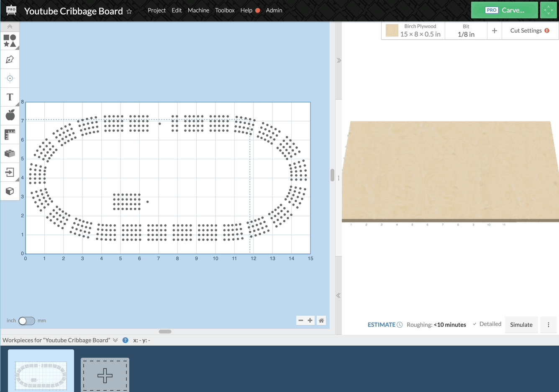
Task: Click the vertical canvas scrollbar
Action: pyautogui.click(x=332, y=175)
